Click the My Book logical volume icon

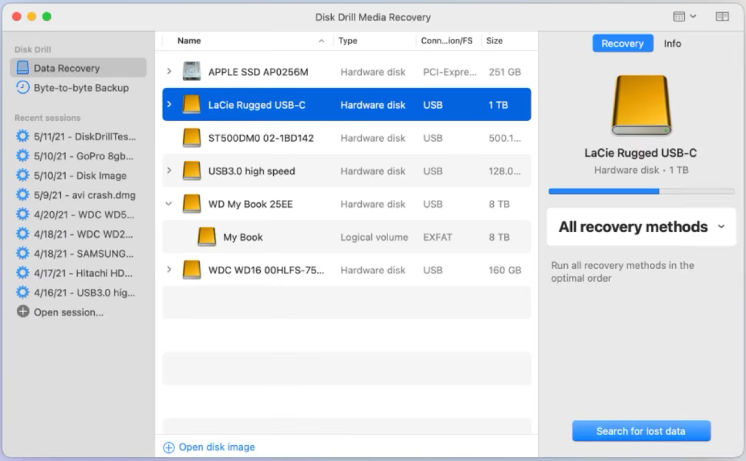click(207, 237)
